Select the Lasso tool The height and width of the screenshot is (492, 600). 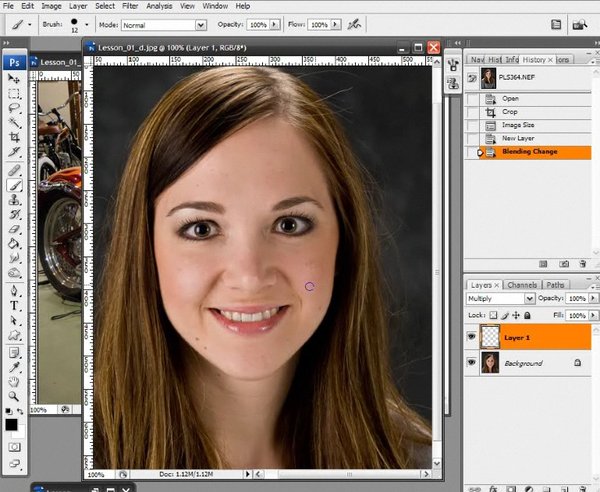pyautogui.click(x=15, y=108)
